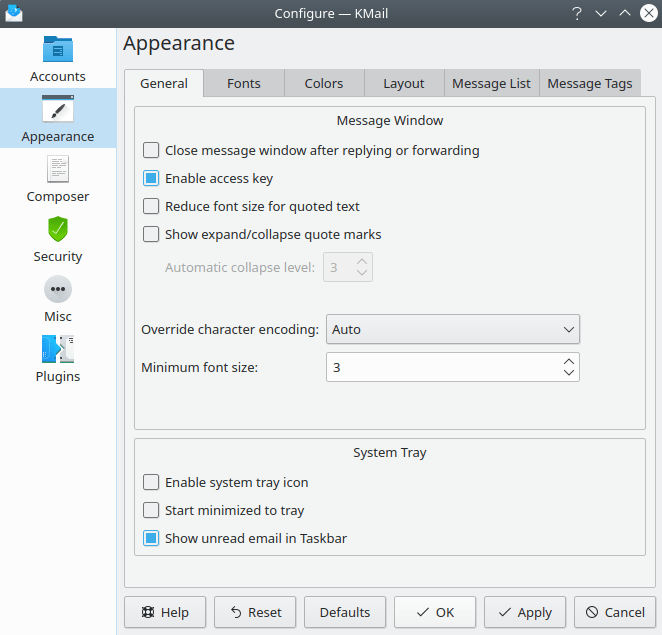The image size is (662, 635).
Task: Open the Message List tab
Action: (491, 84)
